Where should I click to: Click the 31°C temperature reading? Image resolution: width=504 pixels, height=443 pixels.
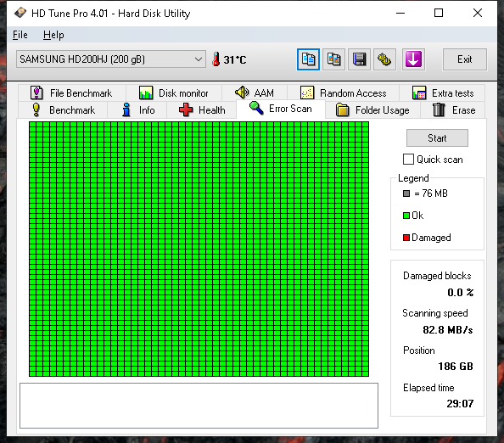[235, 59]
